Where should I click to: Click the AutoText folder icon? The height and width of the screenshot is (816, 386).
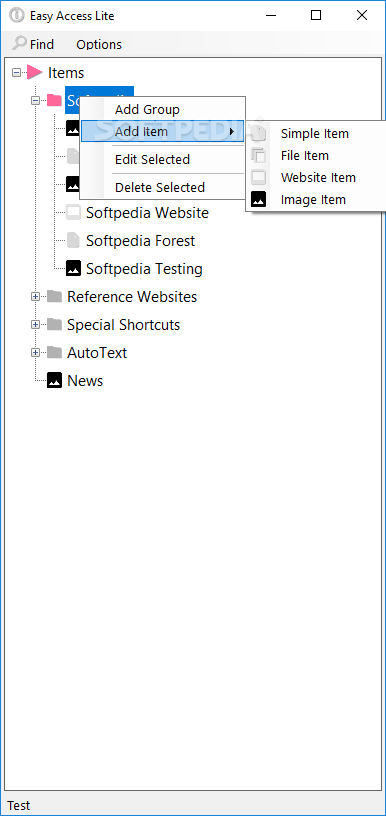tap(54, 353)
